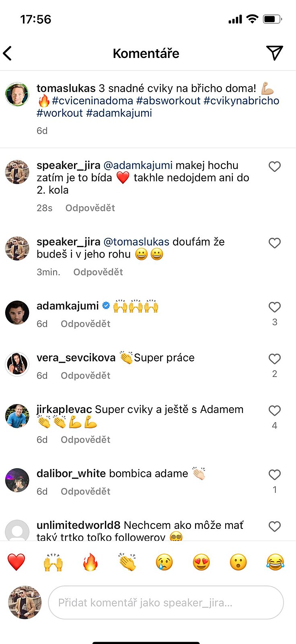Insert the fire quick emoji
Screen dimensions: 296x644
tap(90, 562)
